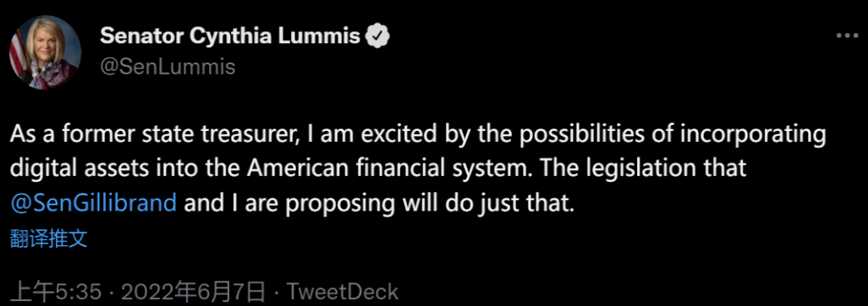Click the word 'possibilities' in the tweet

(588, 136)
